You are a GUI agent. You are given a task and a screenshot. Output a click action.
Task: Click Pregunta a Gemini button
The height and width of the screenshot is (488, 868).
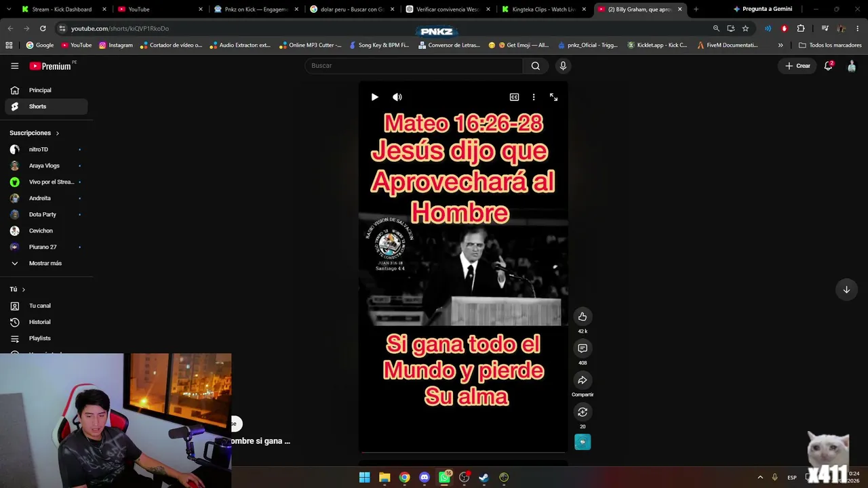[x=763, y=9]
